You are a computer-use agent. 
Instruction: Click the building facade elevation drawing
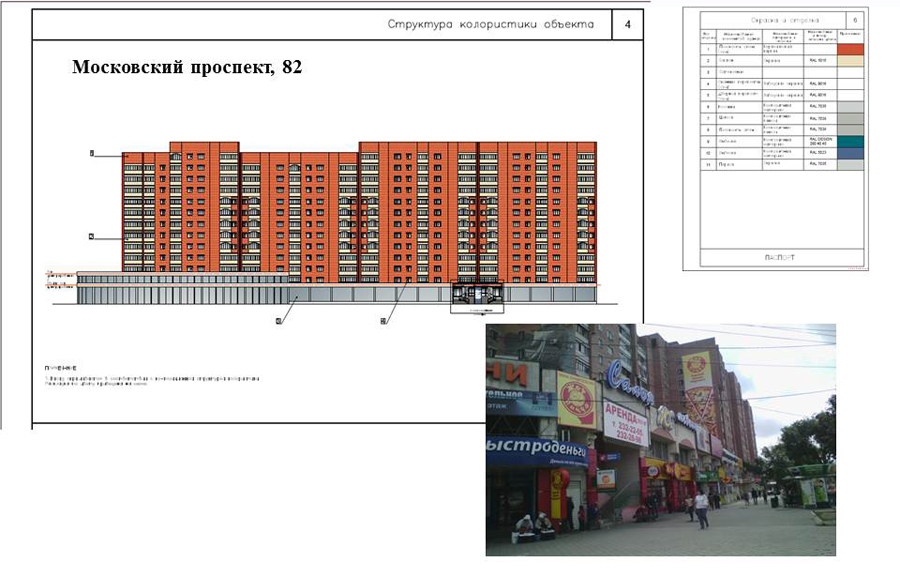[340, 220]
